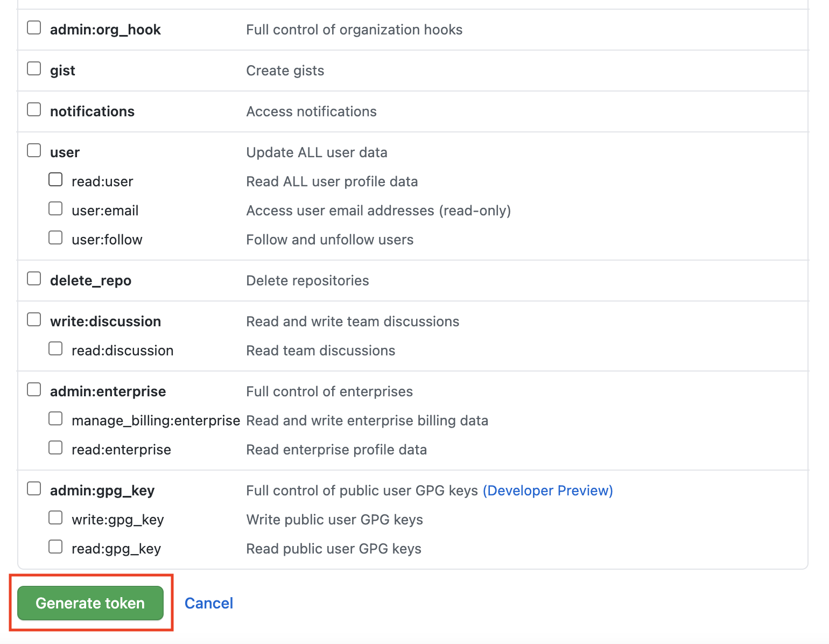Enable the user:email scope
This screenshot has height=644, width=829.
tap(55, 208)
